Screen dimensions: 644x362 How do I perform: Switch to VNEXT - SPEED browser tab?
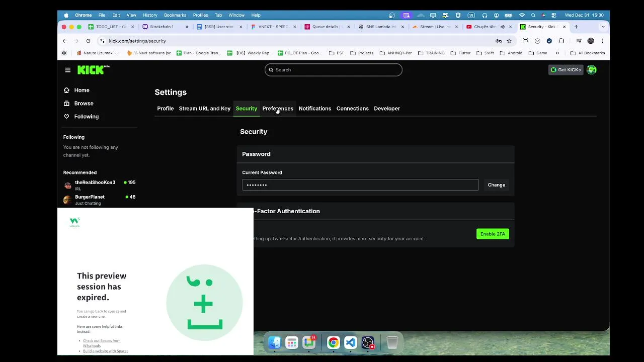pos(273,27)
